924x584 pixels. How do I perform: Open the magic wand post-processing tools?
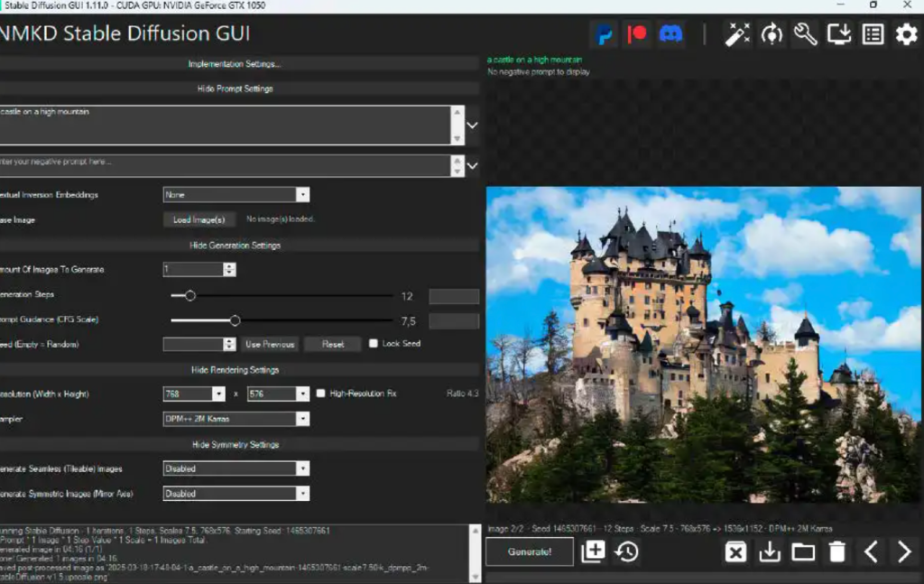(x=738, y=35)
